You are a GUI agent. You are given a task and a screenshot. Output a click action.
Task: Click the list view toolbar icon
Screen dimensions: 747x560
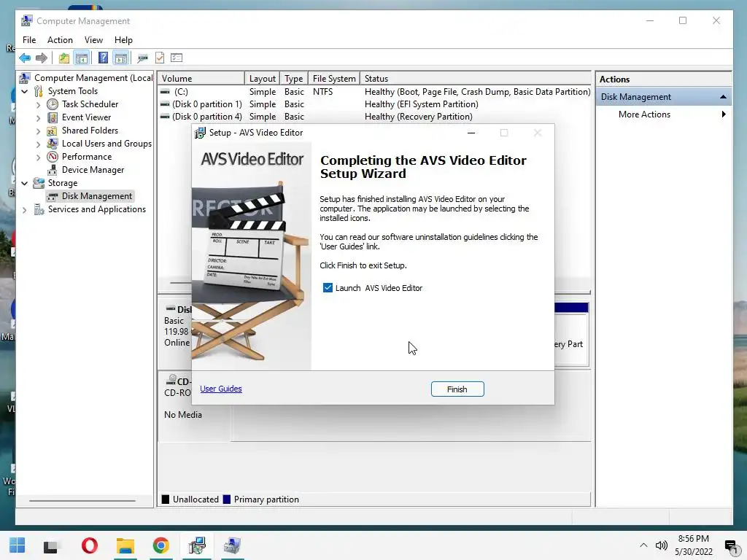coord(177,58)
